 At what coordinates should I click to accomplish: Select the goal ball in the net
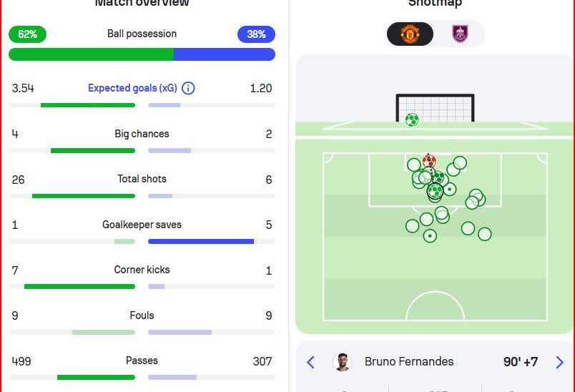pos(411,119)
